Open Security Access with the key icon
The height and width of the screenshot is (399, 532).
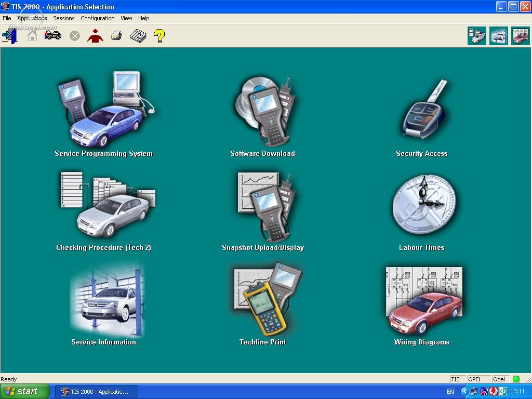422,118
